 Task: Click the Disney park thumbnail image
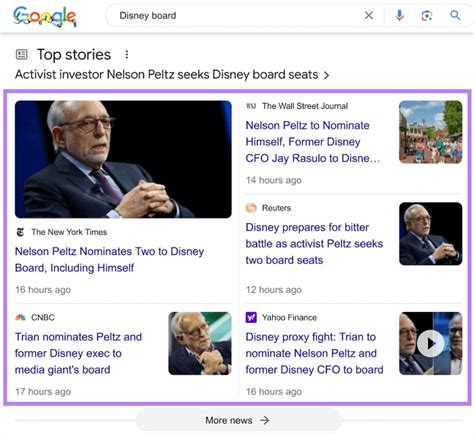pyautogui.click(x=430, y=132)
